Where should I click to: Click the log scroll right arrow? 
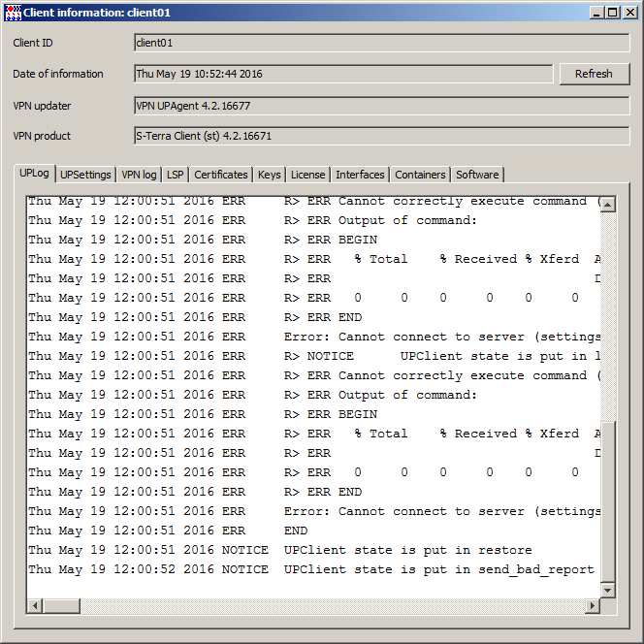pyautogui.click(x=593, y=606)
